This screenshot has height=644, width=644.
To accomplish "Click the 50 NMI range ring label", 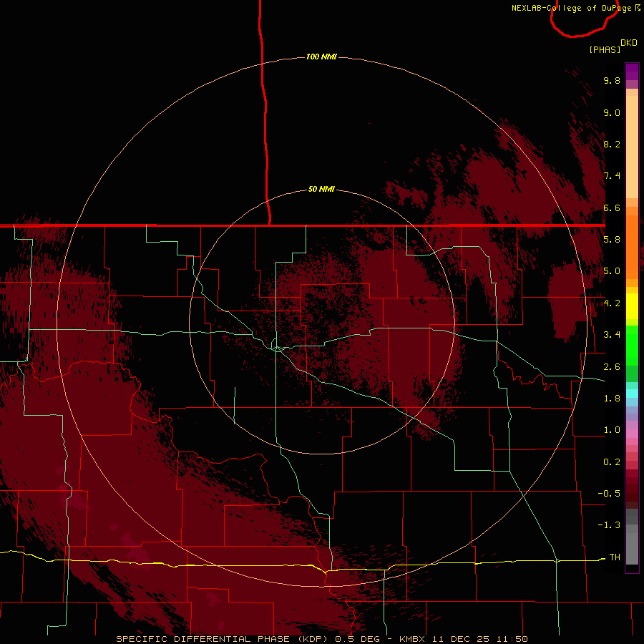I will (x=321, y=189).
